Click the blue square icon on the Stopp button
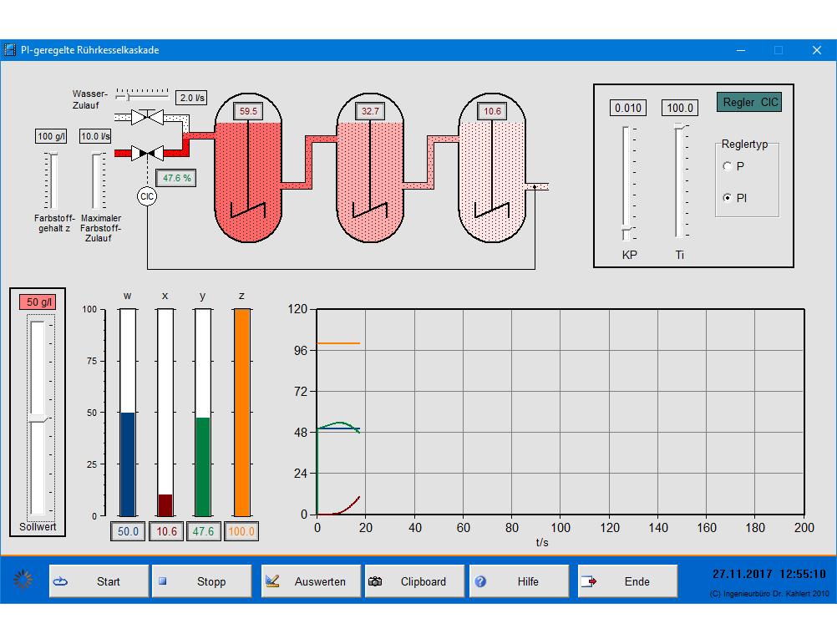The image size is (837, 644). [163, 581]
